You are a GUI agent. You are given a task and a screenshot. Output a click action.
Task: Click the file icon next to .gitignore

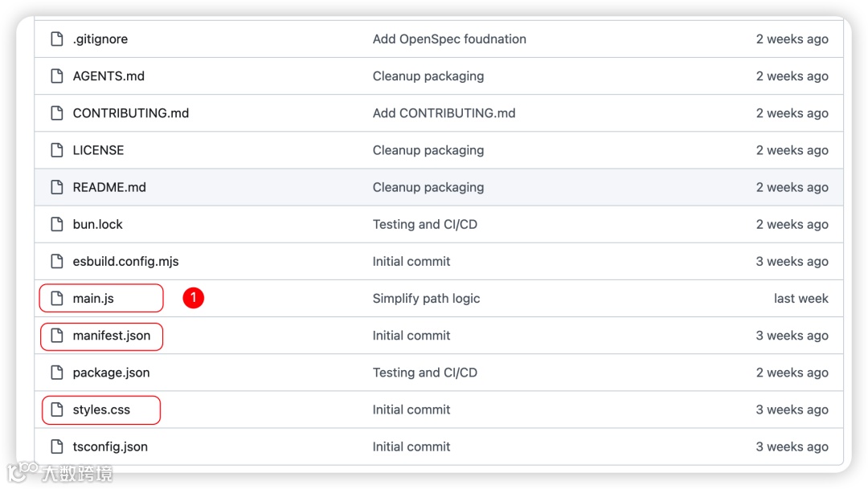pos(57,39)
